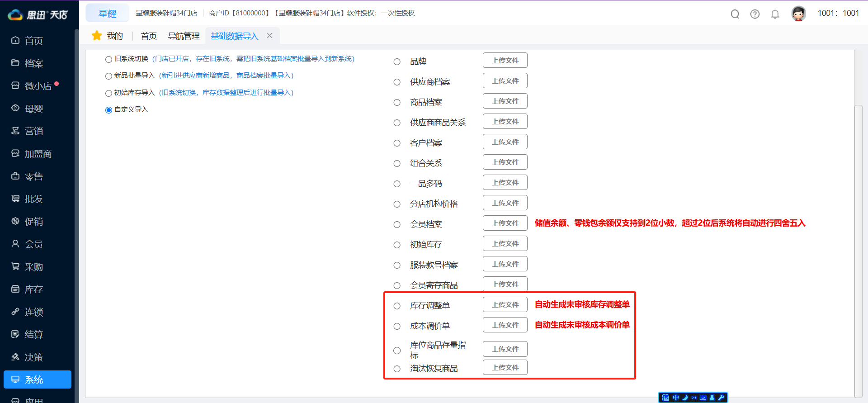Screen dimensions: 868x403
Task: Switch to the 首页 tab
Action: [148, 36]
